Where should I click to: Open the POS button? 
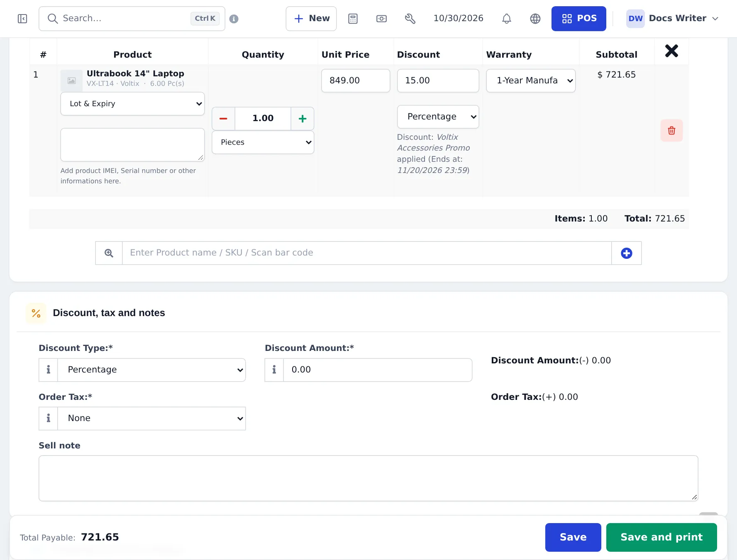578,19
